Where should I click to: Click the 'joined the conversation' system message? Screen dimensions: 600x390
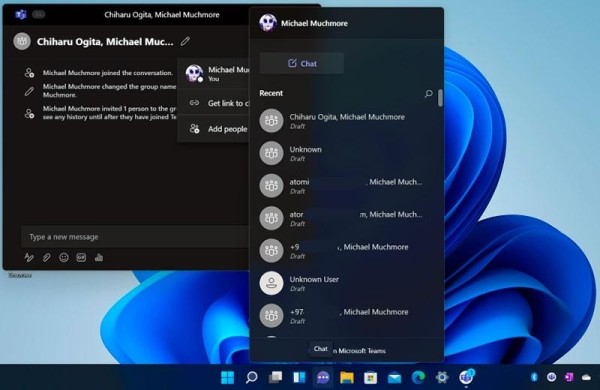point(108,73)
